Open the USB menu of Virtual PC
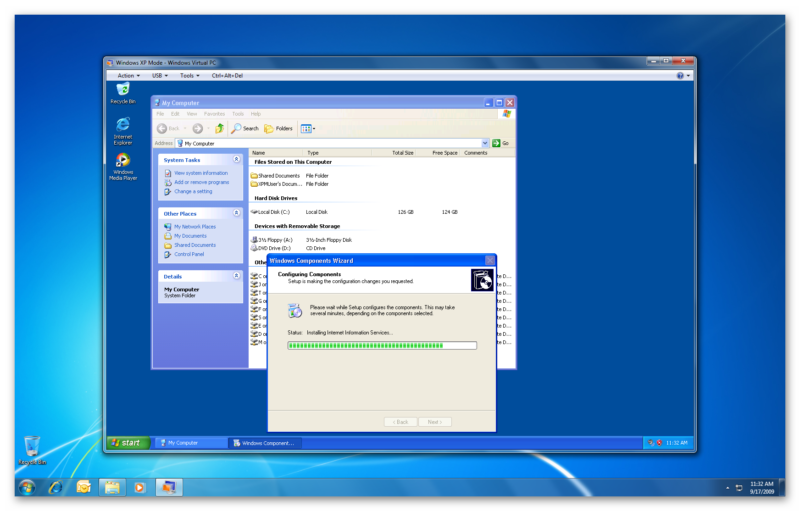 tap(160, 75)
